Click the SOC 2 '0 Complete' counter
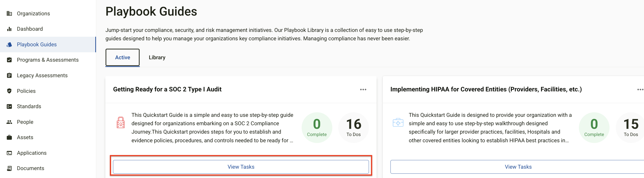Image resolution: width=644 pixels, height=178 pixels. click(317, 128)
